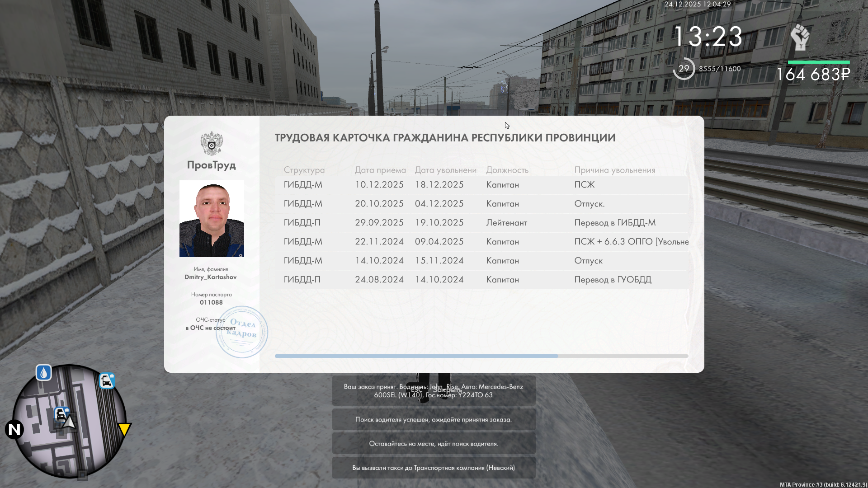This screenshot has width=868, height=488.
Task: Click the level 29 circular progress icon
Action: [684, 69]
